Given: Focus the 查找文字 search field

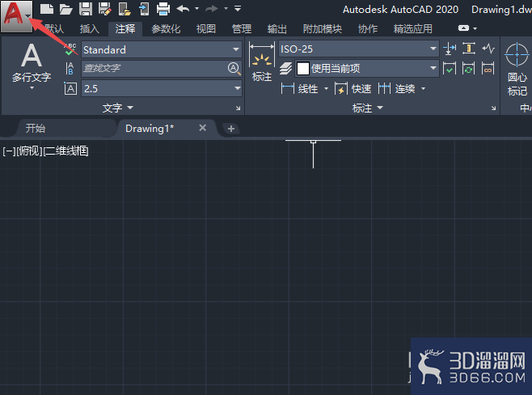Looking at the screenshot, I should [x=154, y=68].
